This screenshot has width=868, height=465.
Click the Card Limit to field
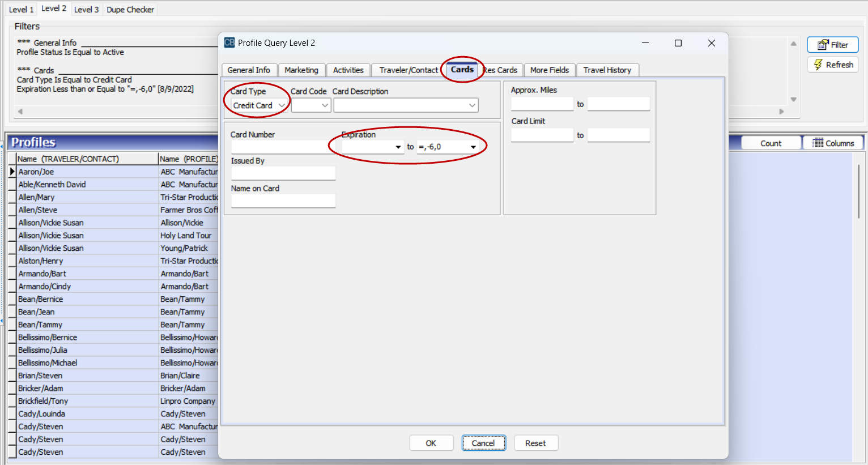[x=619, y=135]
